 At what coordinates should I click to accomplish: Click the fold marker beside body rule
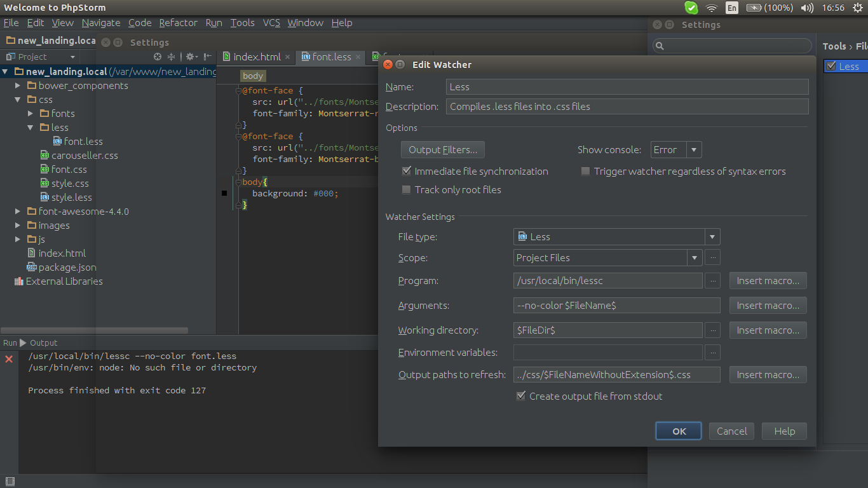(239, 182)
